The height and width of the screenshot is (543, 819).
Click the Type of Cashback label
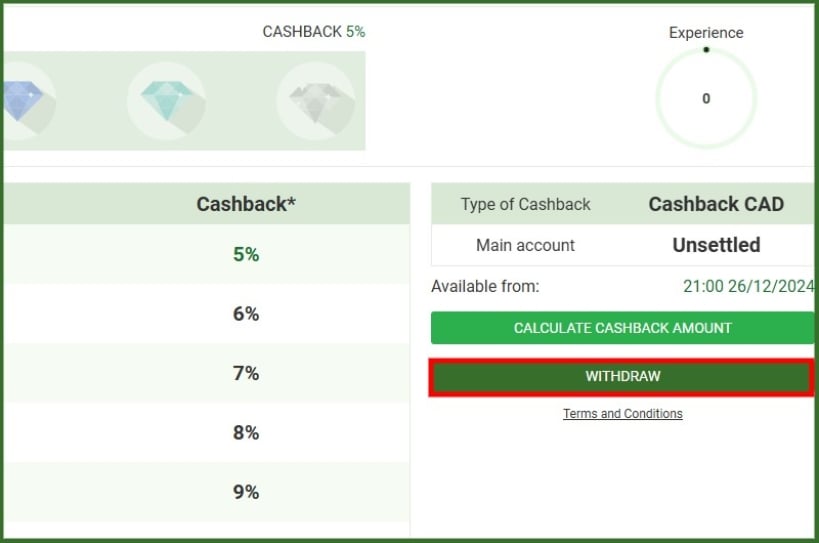tap(525, 204)
